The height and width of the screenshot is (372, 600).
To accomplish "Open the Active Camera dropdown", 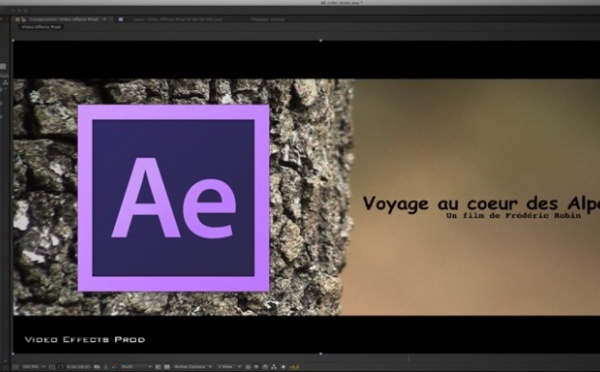I will point(193,367).
